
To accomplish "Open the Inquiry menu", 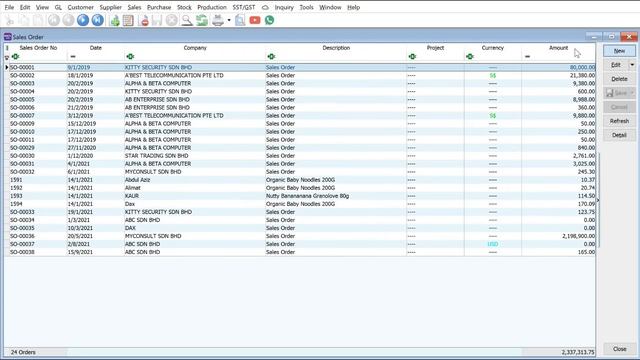I will [x=284, y=7].
